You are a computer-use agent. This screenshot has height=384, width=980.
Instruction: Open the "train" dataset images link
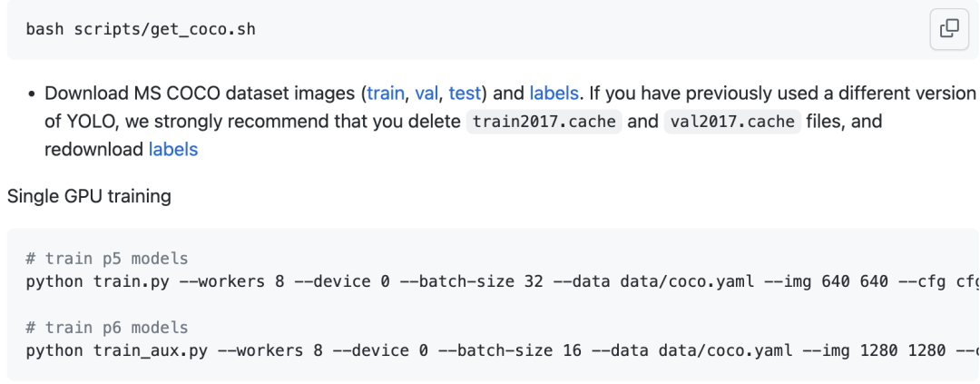coord(386,93)
